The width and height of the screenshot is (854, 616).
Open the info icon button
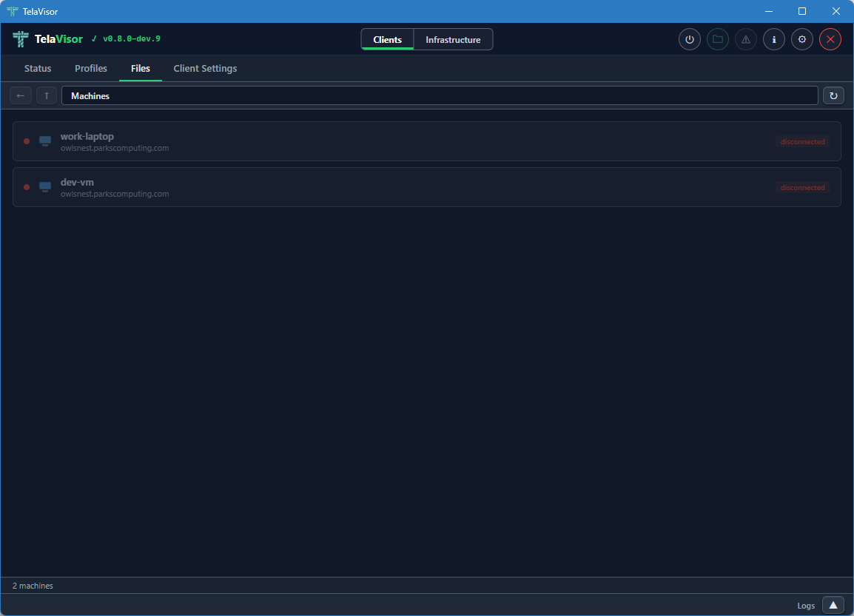[x=774, y=40]
